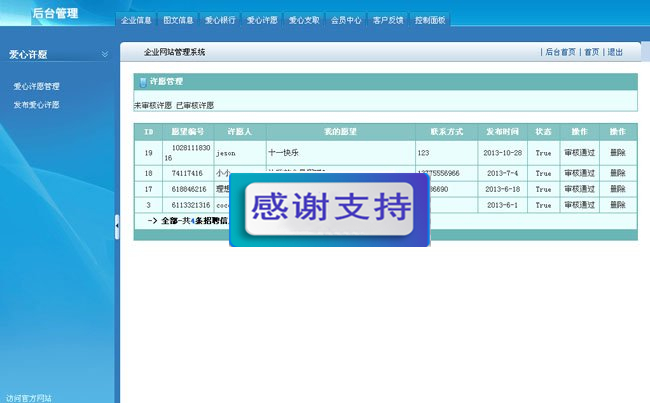
Task: Click the 发布时间 column header
Action: click(502, 132)
